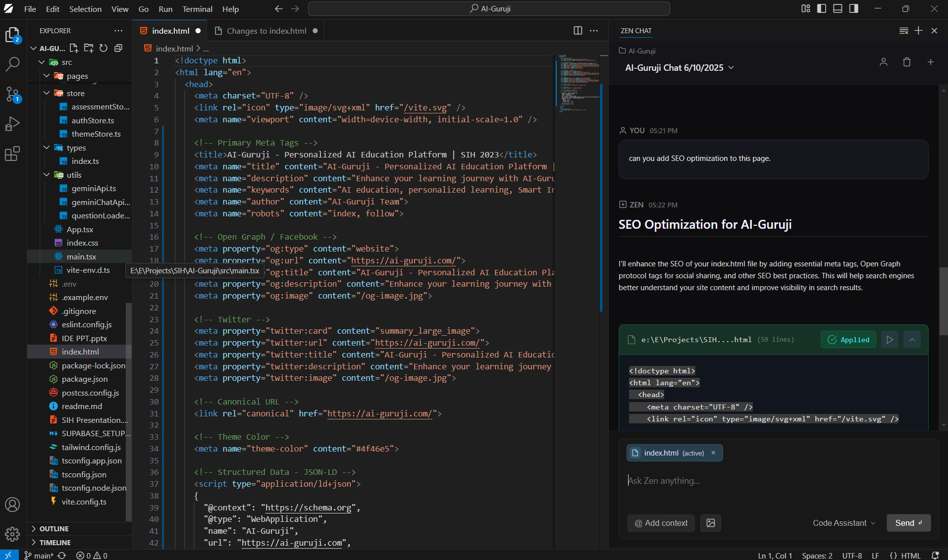Viewport: 948px width, 560px height.
Task: Go forward with navigation arrow
Action: (x=295, y=9)
